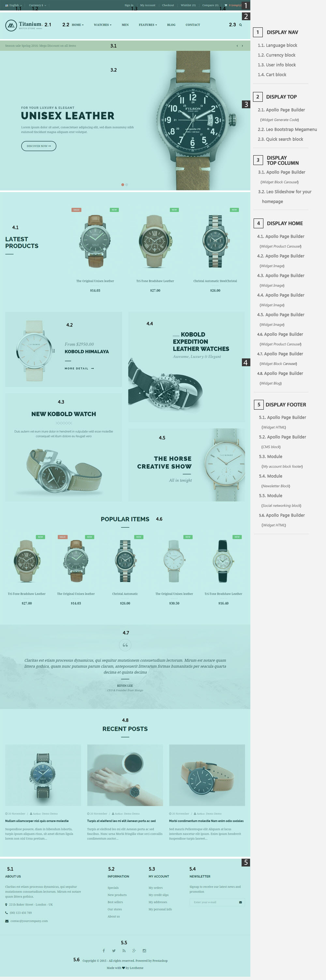Open the quick search magnifier icon
Screen dimensions: 326x980
pyautogui.click(x=240, y=25)
